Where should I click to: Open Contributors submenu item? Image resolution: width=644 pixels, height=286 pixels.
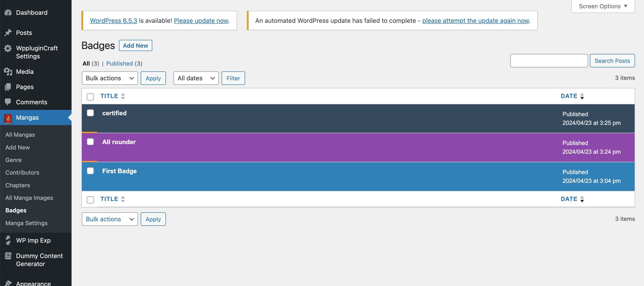tap(22, 172)
